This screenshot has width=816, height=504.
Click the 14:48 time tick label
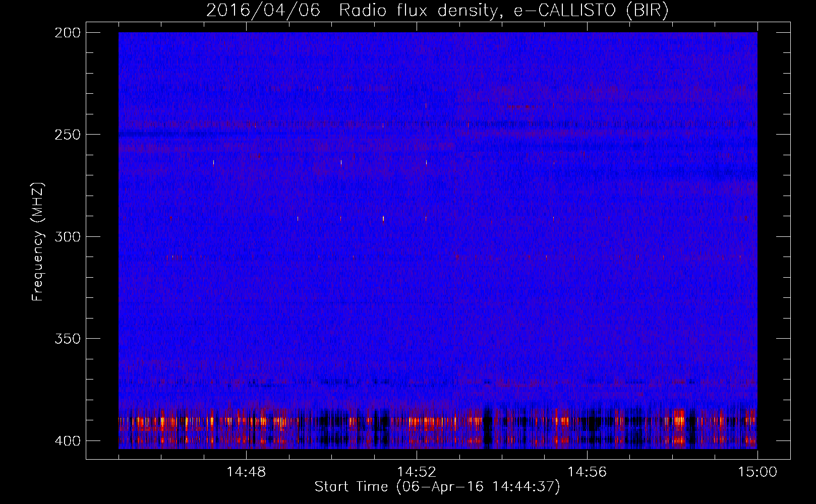pos(246,472)
